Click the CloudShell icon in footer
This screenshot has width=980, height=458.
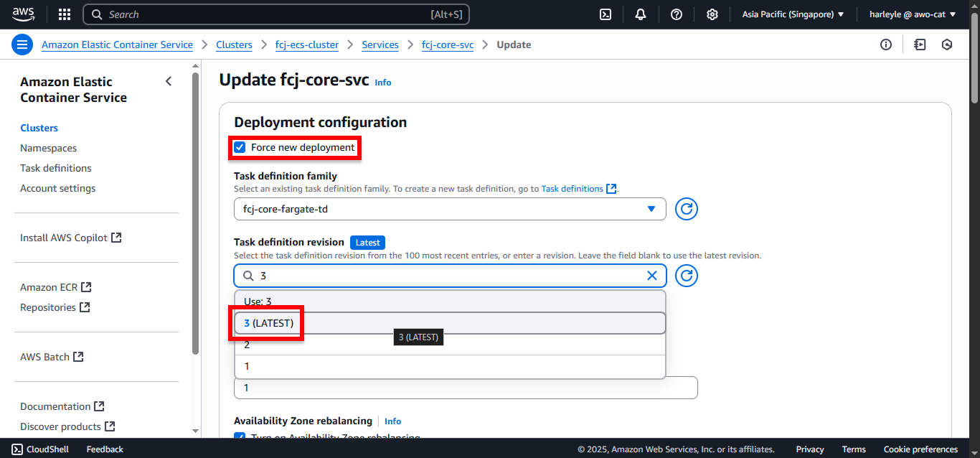(x=17, y=449)
